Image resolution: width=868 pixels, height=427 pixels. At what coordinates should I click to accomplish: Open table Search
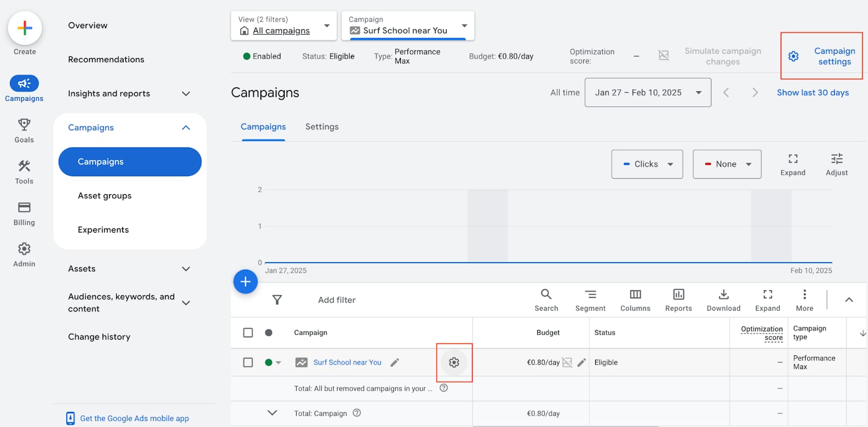click(x=546, y=300)
